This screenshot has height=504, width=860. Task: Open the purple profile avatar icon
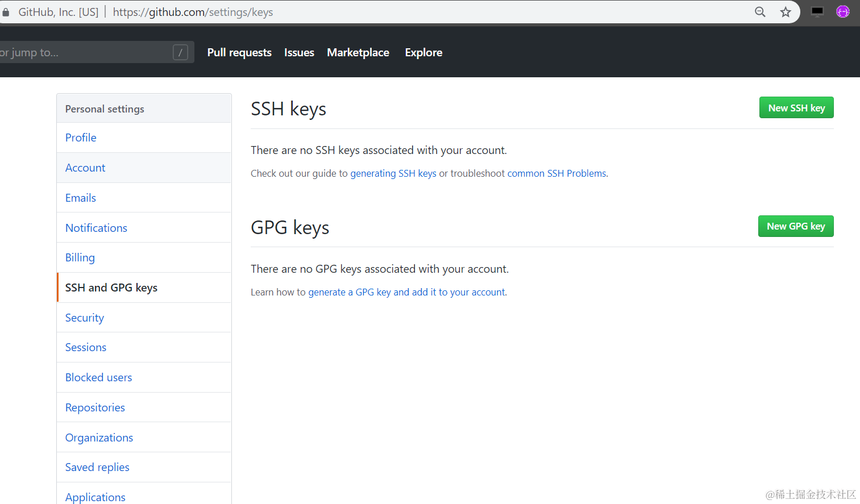click(x=843, y=11)
